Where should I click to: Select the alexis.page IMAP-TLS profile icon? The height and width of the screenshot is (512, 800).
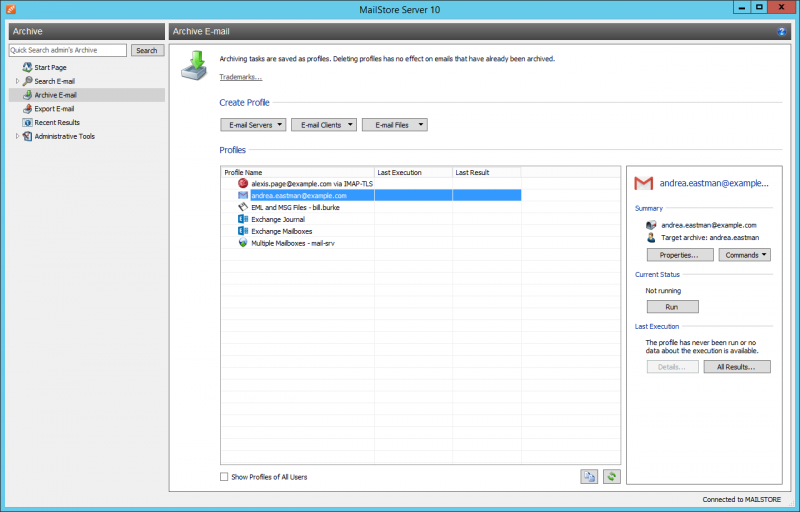[243, 184]
